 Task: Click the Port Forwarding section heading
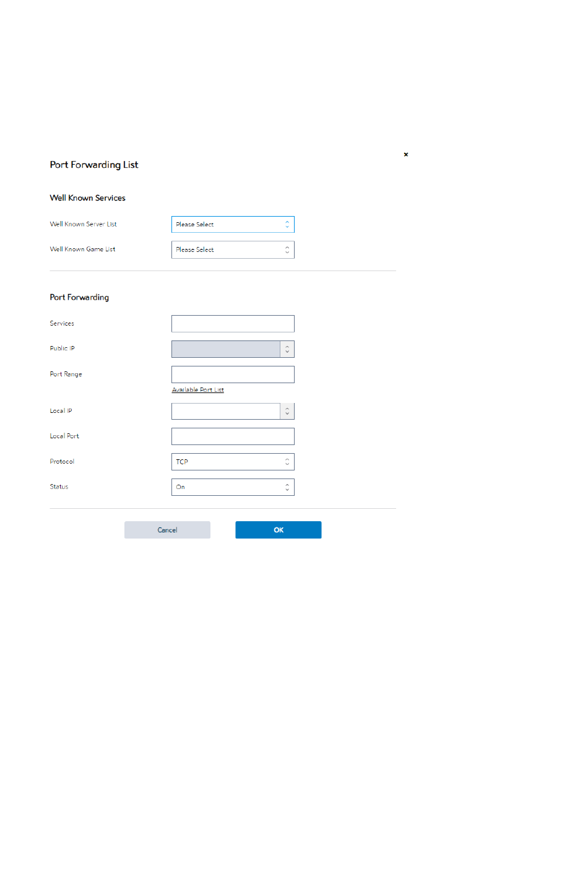[x=79, y=297]
